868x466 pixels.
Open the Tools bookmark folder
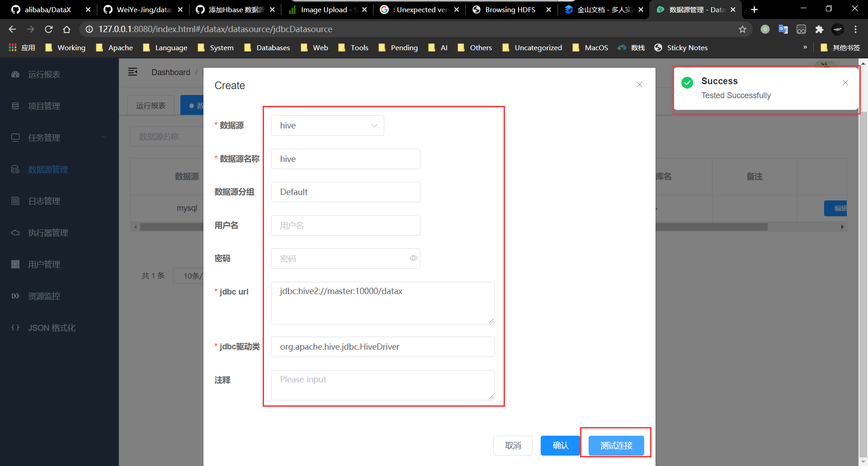(354, 48)
